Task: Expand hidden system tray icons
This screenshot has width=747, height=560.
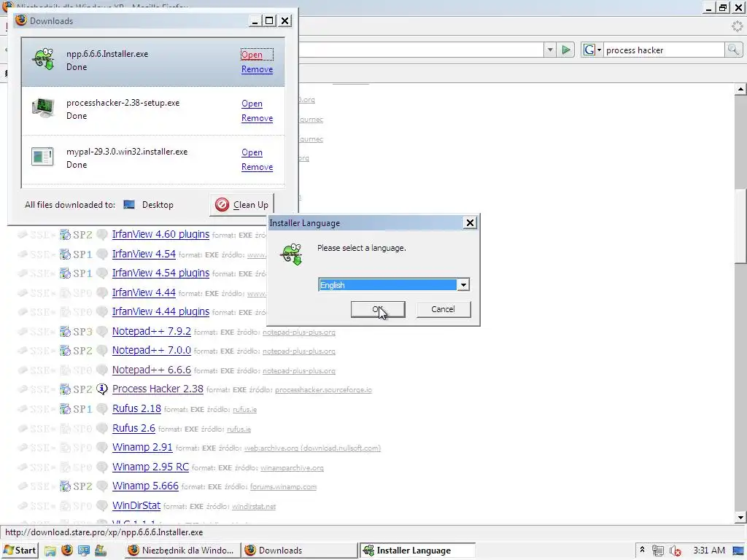Action: [x=642, y=550]
